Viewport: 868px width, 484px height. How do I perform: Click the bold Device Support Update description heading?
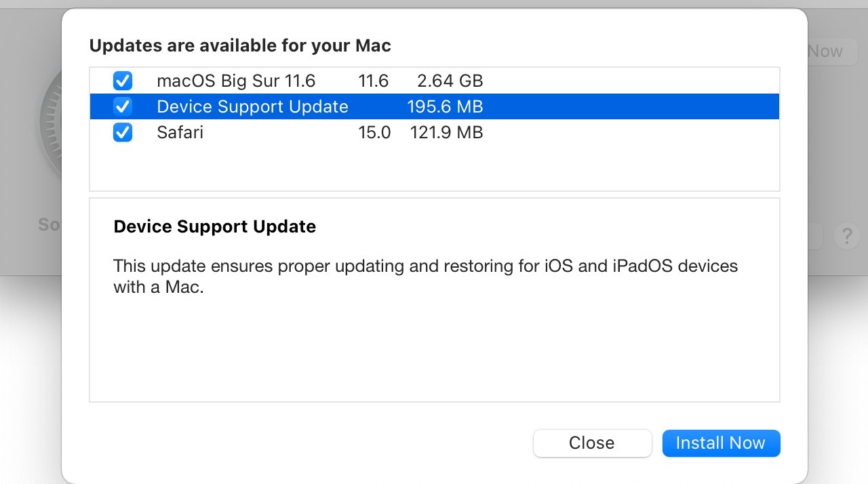coord(215,226)
